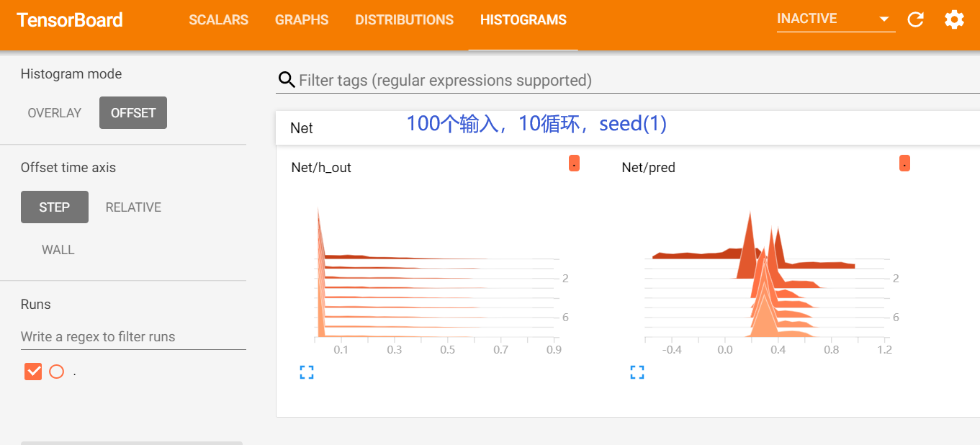Expand the Net/pred histogram view

637,372
